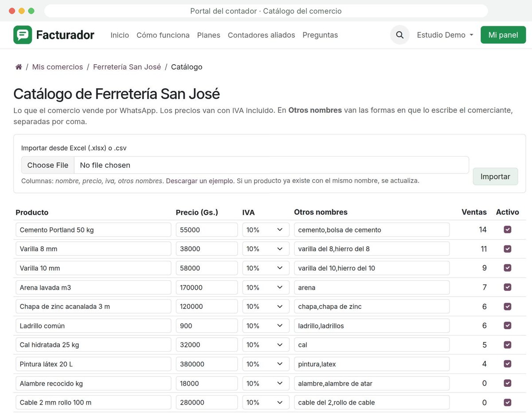532x413 pixels.
Task: Open Contadores aliados nav item
Action: pos(262,35)
